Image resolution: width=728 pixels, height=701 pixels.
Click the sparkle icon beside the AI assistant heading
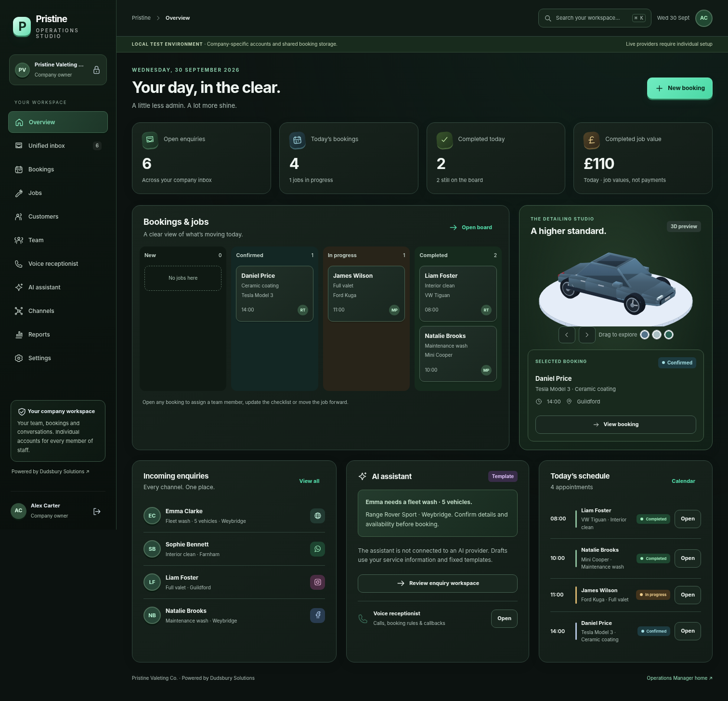click(363, 476)
